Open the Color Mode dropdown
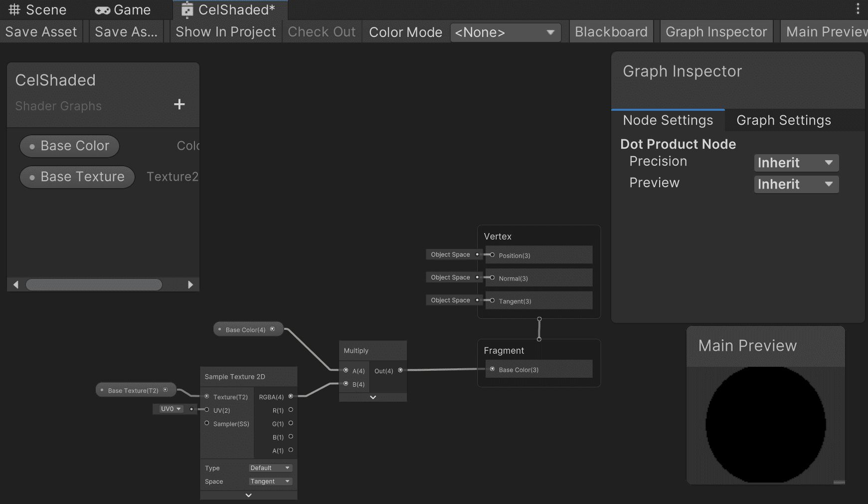The width and height of the screenshot is (868, 504). tap(506, 32)
